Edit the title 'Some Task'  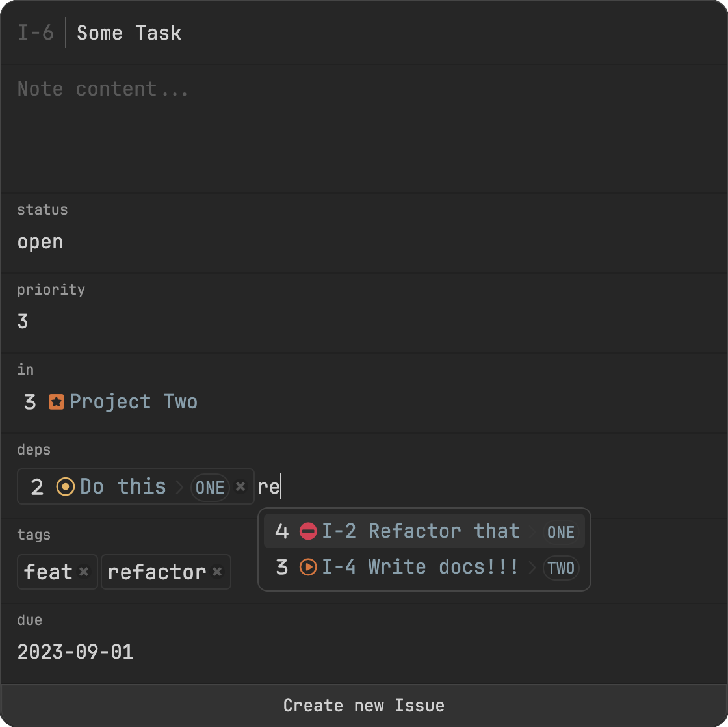click(x=129, y=33)
